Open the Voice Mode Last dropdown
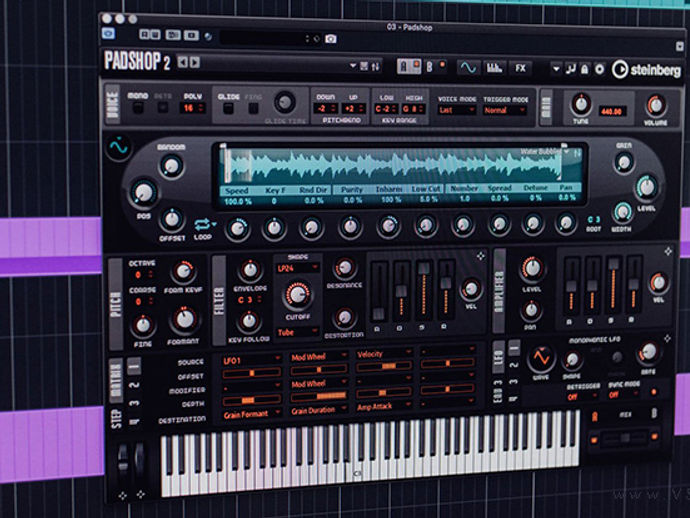 point(457,110)
